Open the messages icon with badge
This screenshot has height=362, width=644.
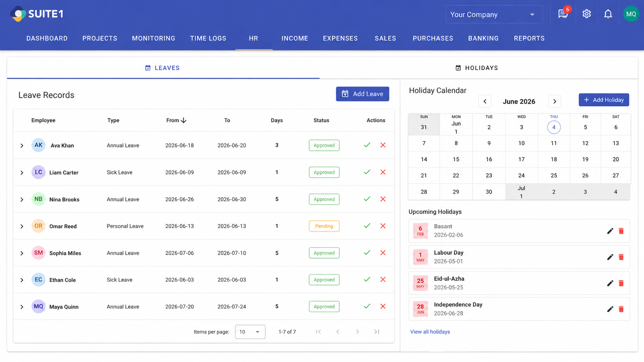tap(563, 14)
